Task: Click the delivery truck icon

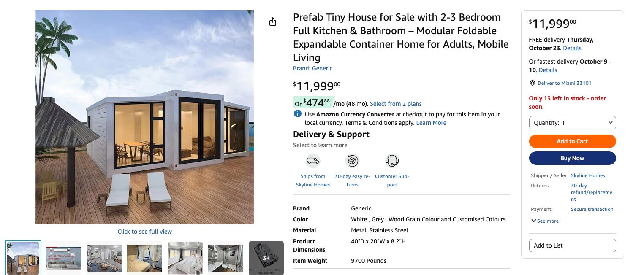Action: (313, 161)
